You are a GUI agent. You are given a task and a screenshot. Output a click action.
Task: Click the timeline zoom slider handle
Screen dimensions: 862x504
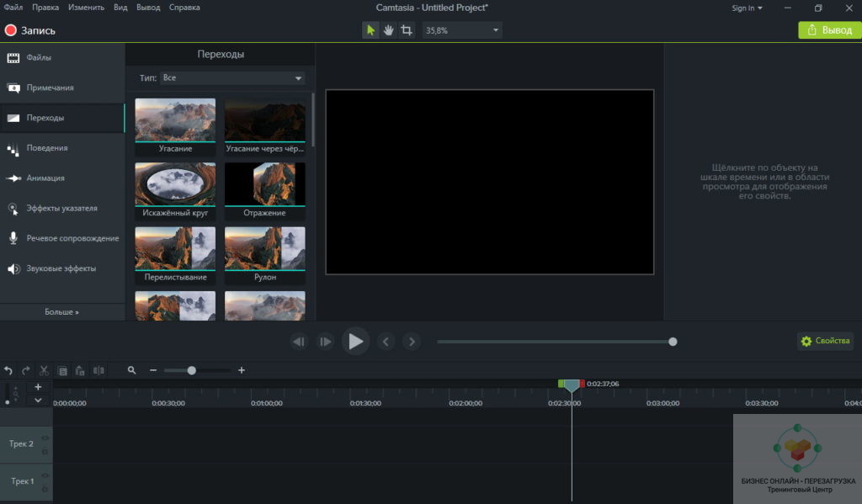pyautogui.click(x=192, y=370)
